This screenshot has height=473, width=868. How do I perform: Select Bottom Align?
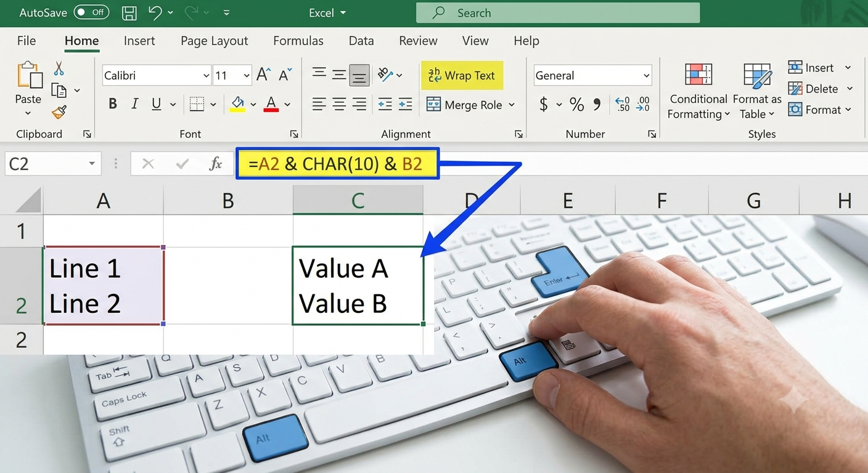(x=359, y=75)
